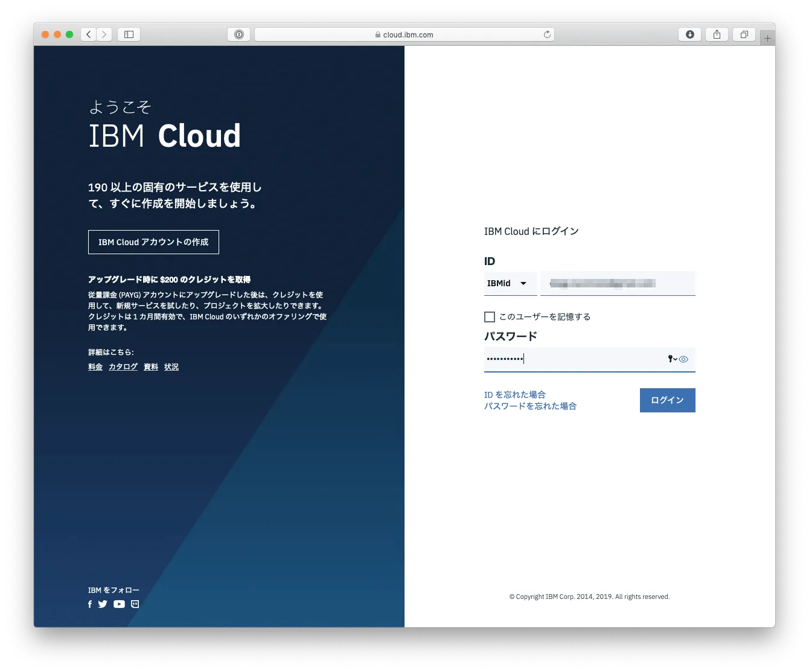Focus the ID input field
The width and height of the screenshot is (809, 672).
click(x=618, y=283)
